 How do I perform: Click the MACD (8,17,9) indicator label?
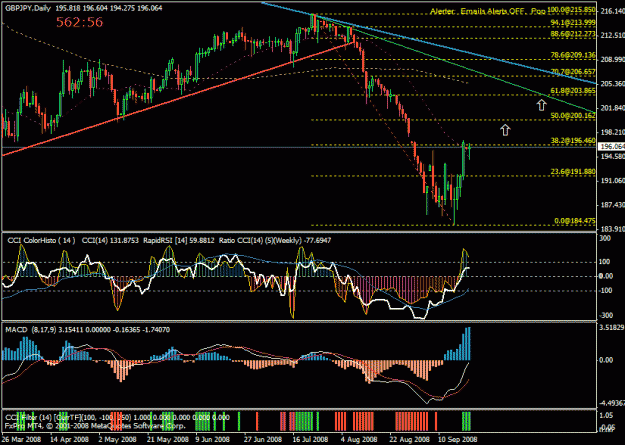pyautogui.click(x=30, y=330)
